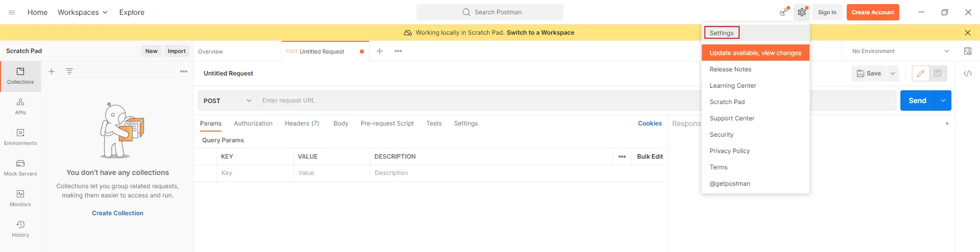
Task: Click the collections options ellipsis
Action: (184, 71)
